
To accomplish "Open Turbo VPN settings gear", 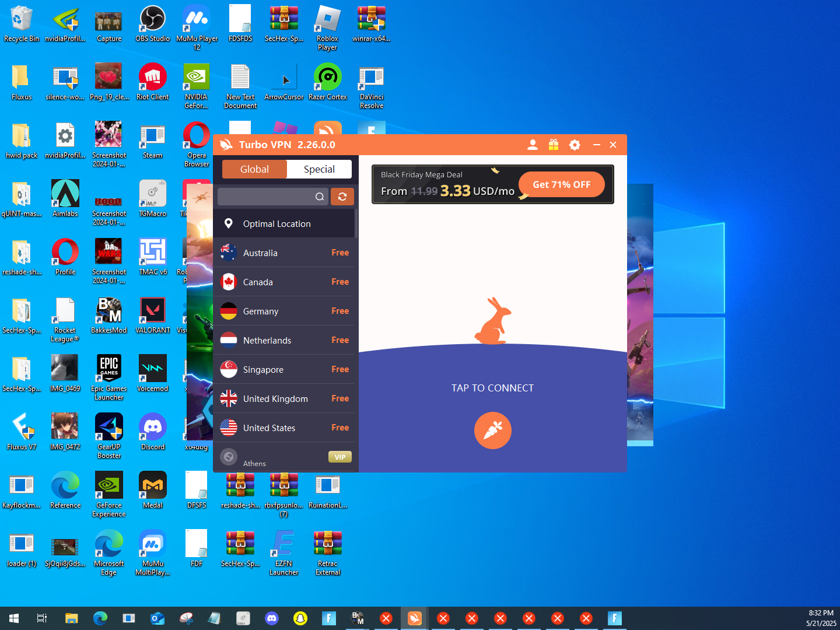I will pyautogui.click(x=575, y=145).
